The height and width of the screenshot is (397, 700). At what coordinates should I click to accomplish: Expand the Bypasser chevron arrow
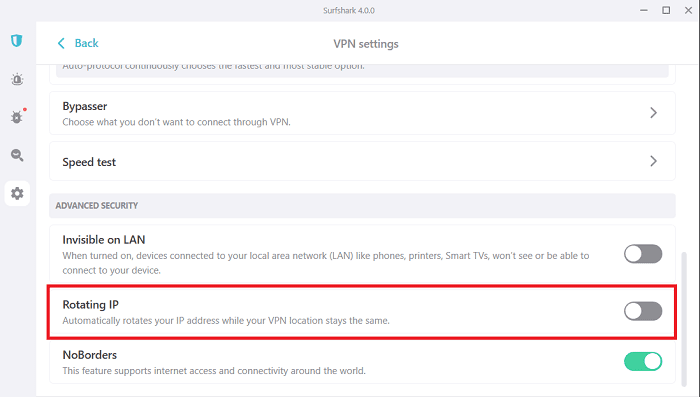coord(653,113)
